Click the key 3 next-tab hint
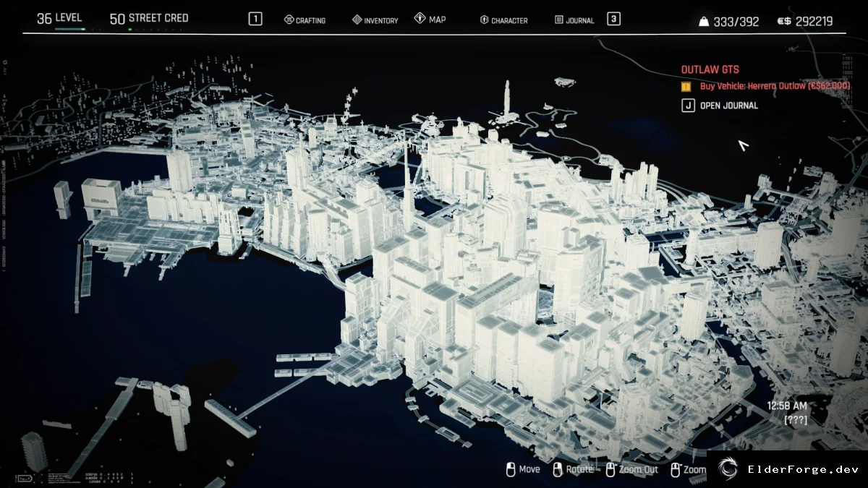The height and width of the screenshot is (488, 868). click(613, 19)
